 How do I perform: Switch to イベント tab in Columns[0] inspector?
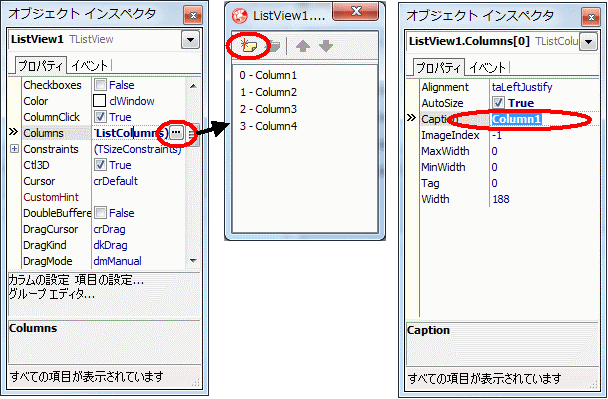[488, 67]
